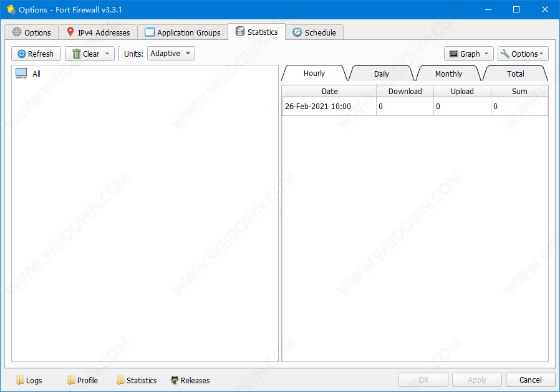Open the Profile folder link

click(82, 380)
